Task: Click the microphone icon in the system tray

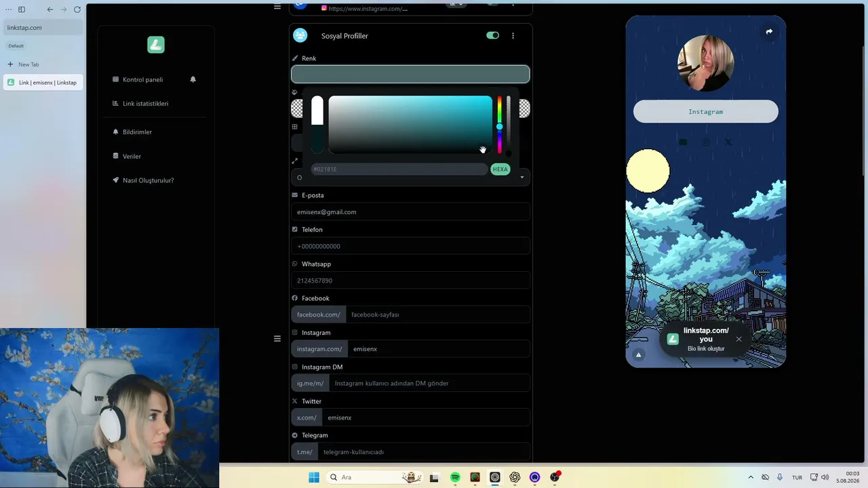Action: (780, 477)
